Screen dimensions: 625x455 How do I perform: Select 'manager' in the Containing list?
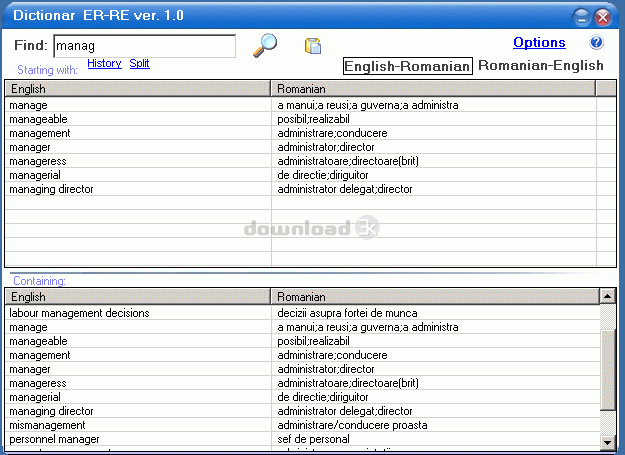[29, 369]
